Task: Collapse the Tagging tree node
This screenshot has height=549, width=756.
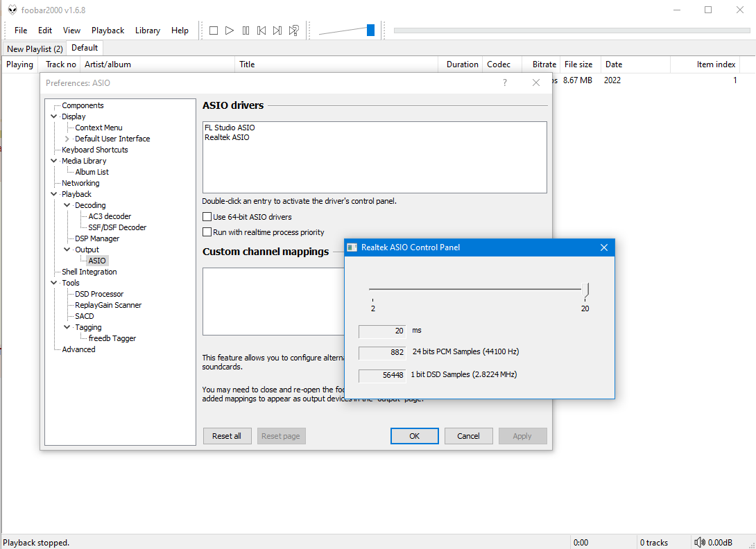Action: (x=67, y=327)
